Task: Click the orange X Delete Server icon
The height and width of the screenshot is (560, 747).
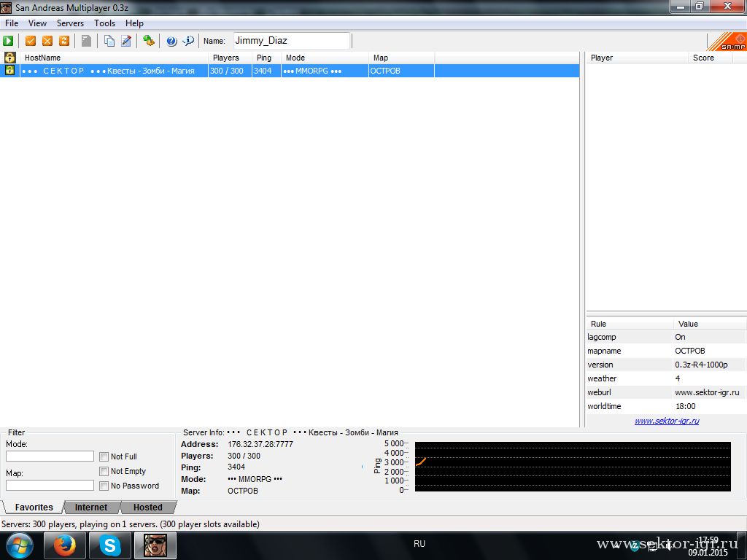Action: click(x=47, y=41)
